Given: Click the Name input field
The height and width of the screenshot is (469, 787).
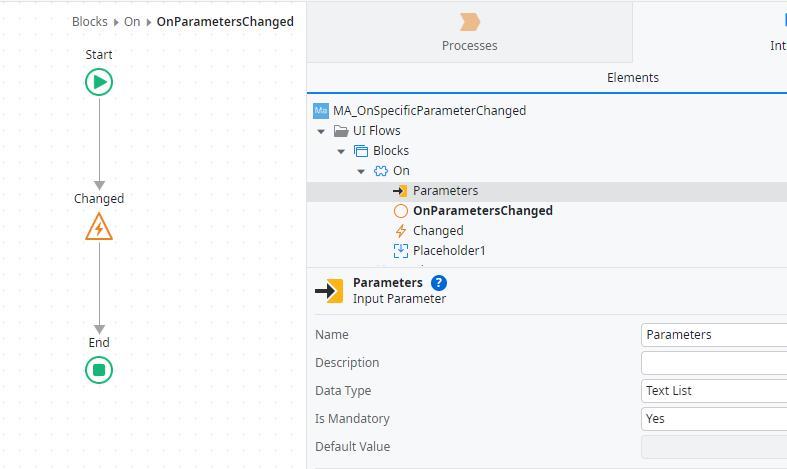Looking at the screenshot, I should (713, 335).
